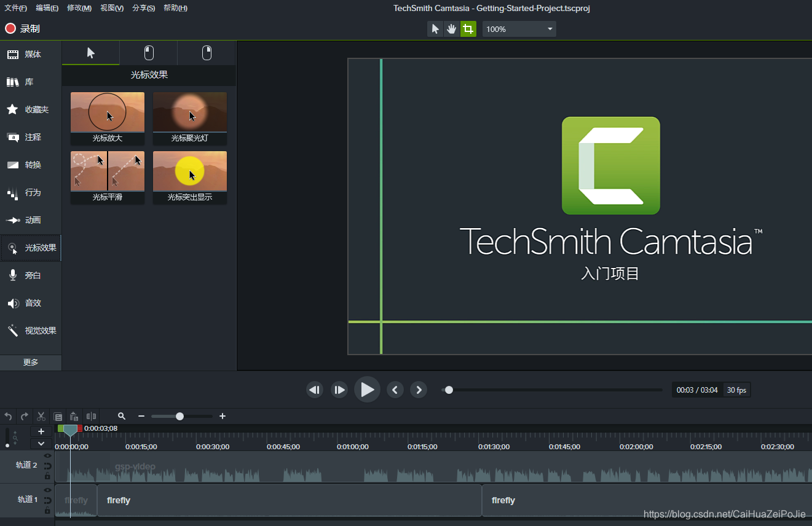Click the timeline zoom magnifier icon

click(122, 416)
